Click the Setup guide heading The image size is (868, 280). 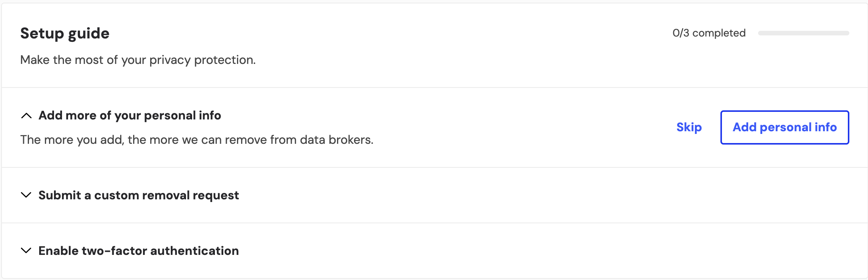(65, 33)
